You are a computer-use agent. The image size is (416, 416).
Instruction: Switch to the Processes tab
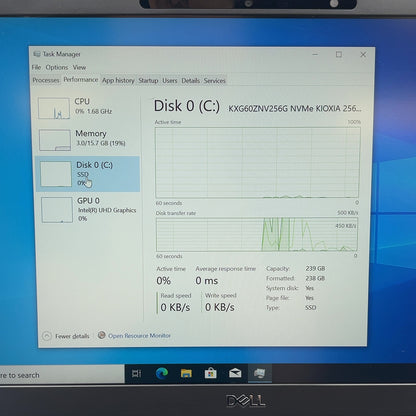tap(46, 80)
